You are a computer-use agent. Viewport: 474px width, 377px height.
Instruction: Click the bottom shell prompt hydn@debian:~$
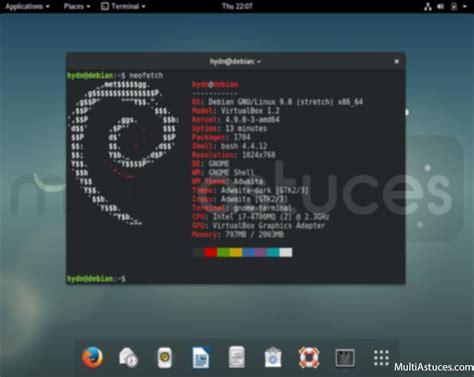96,278
